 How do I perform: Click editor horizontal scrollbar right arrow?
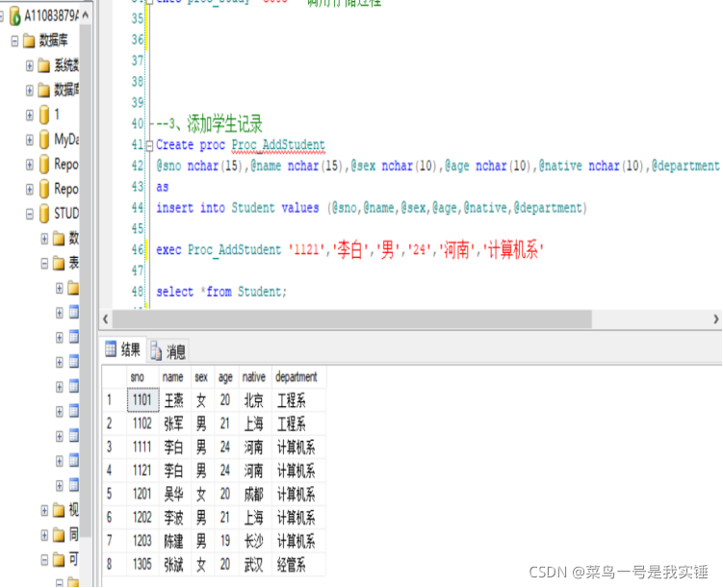[716, 319]
